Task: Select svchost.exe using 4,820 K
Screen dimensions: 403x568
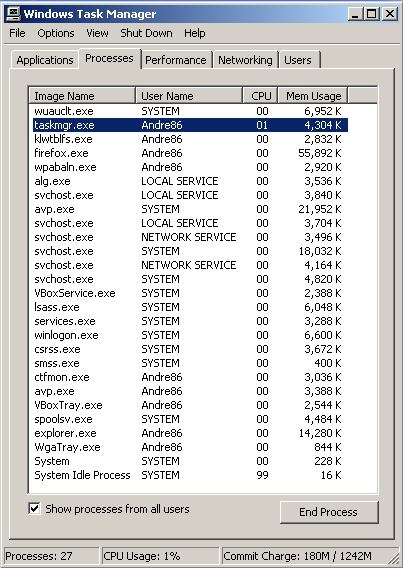Action: [190, 279]
